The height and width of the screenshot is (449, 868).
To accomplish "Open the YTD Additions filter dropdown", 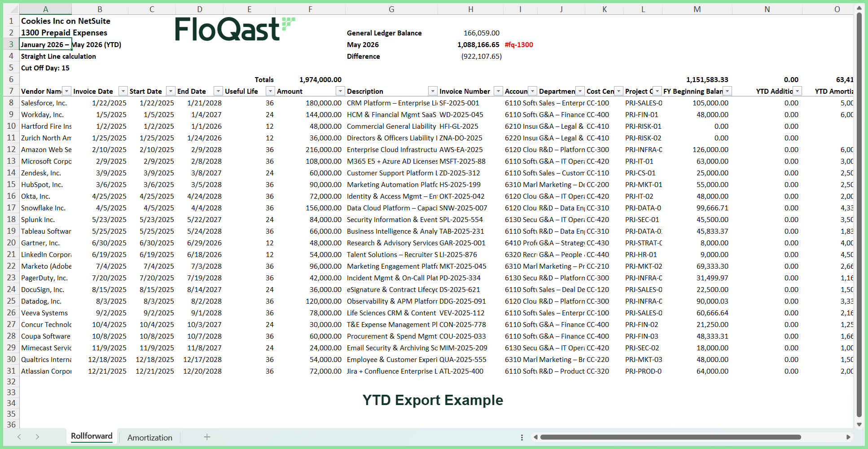I will [797, 91].
